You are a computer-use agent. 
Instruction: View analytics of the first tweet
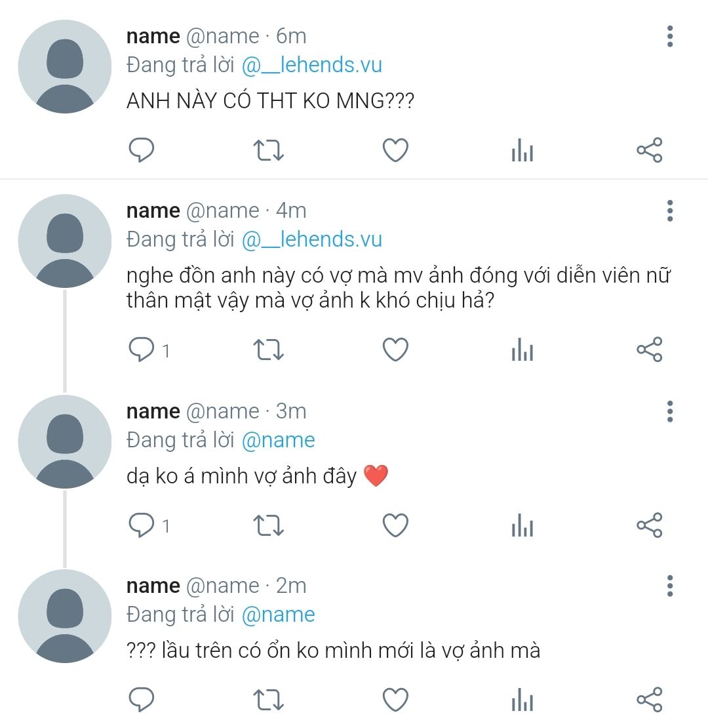point(522,152)
